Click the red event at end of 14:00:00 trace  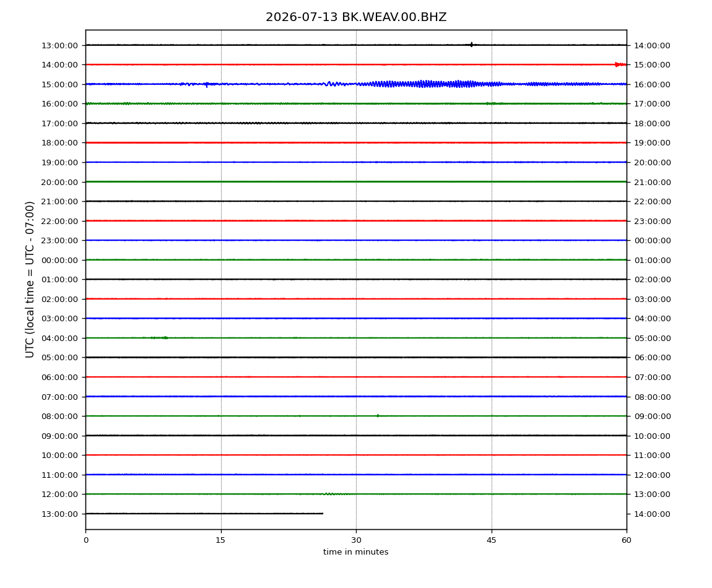[620, 64]
